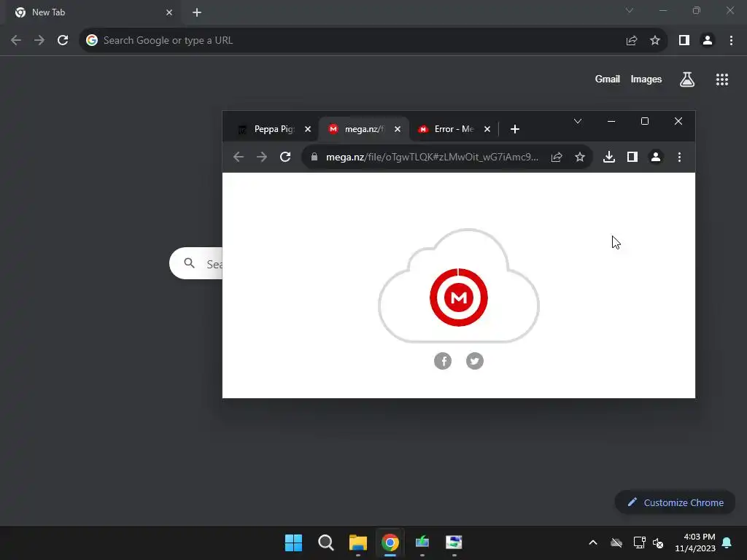Click the Google search box on New Tab
The height and width of the screenshot is (560, 747).
pyautogui.click(x=196, y=263)
